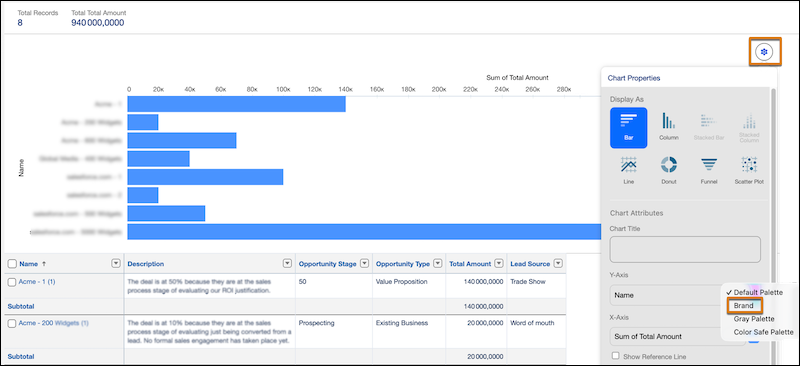The width and height of the screenshot is (800, 366).
Task: Choose Default Palette from the menu
Action: click(x=758, y=292)
